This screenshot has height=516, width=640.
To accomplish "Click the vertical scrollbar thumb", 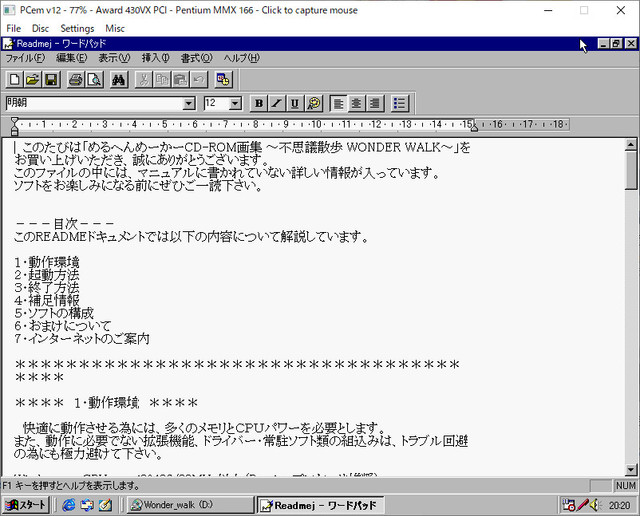I will pos(631,170).
